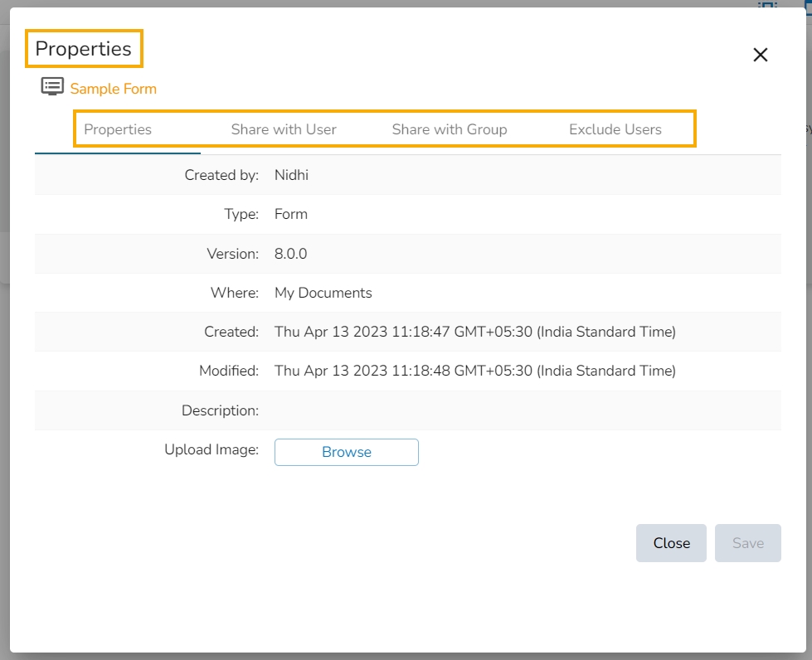Click the Upload Image label

[x=212, y=449]
